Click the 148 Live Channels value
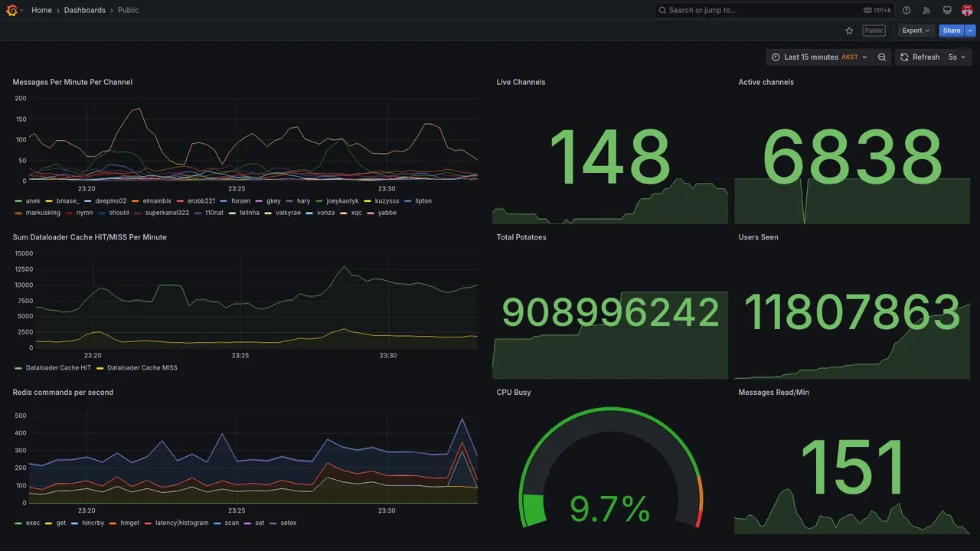The width and height of the screenshot is (980, 551). click(610, 158)
